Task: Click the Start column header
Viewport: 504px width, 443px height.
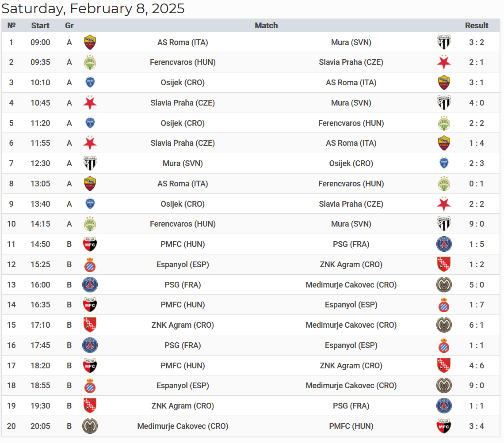Action: [x=40, y=26]
